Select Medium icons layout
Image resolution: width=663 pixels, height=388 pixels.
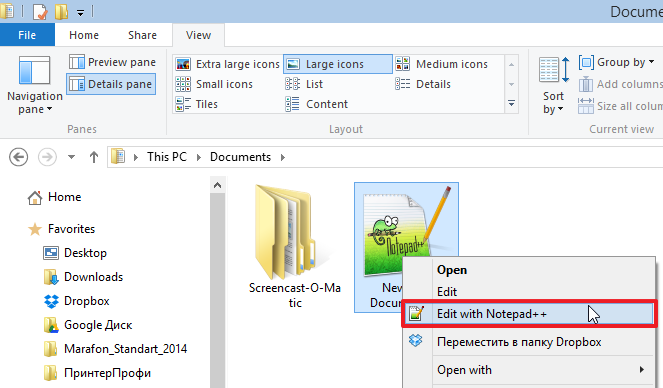(x=441, y=64)
